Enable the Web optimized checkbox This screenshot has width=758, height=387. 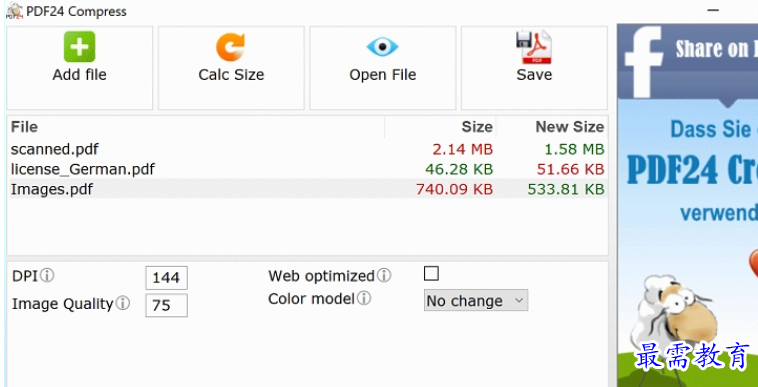[x=431, y=273]
